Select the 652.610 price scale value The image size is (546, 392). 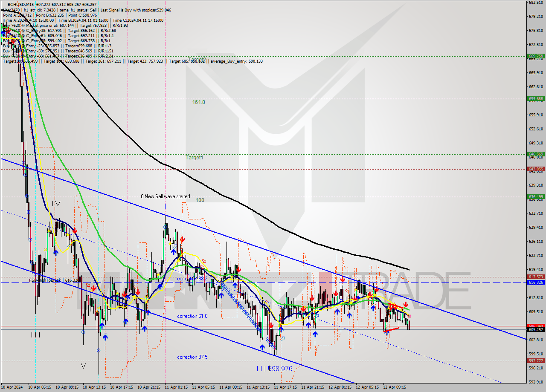tap(535, 129)
